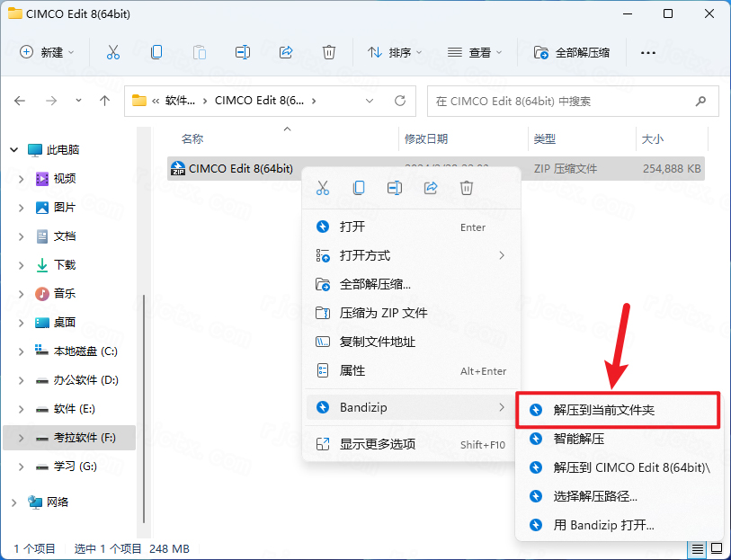Viewport: 731px width, 560px height.
Task: Click the toolbar Delete trash icon
Action: tap(329, 52)
